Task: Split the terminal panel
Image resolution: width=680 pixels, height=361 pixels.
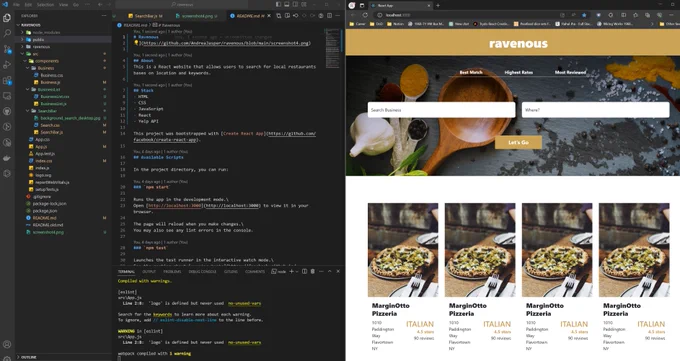Action: click(x=304, y=271)
